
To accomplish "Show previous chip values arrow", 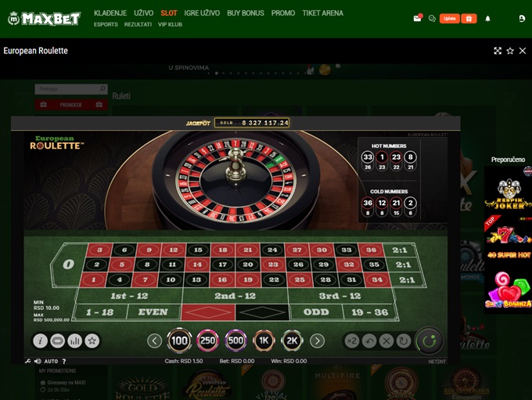I will [x=154, y=341].
